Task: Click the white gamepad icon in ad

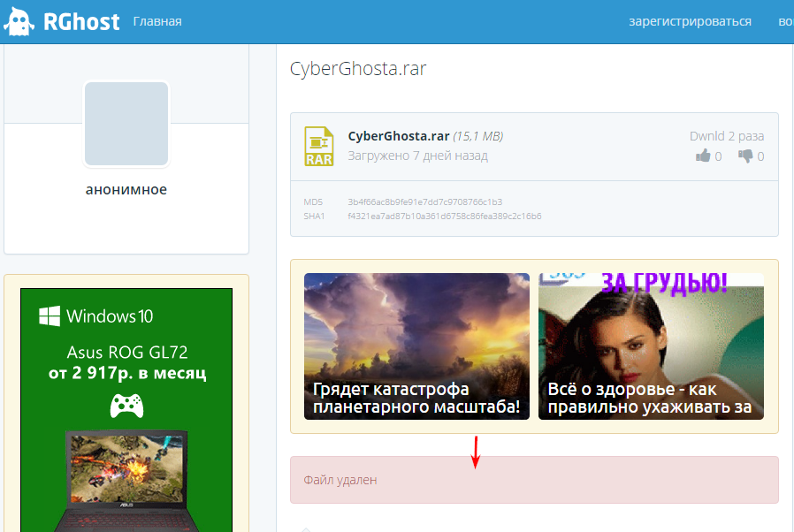Action: pos(126,406)
